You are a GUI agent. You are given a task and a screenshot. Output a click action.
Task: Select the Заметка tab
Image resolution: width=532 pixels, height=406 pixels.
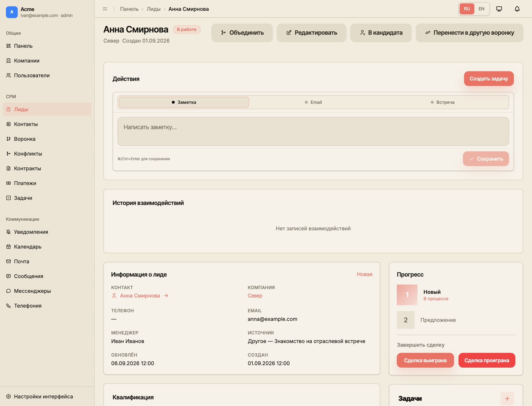[x=184, y=102]
